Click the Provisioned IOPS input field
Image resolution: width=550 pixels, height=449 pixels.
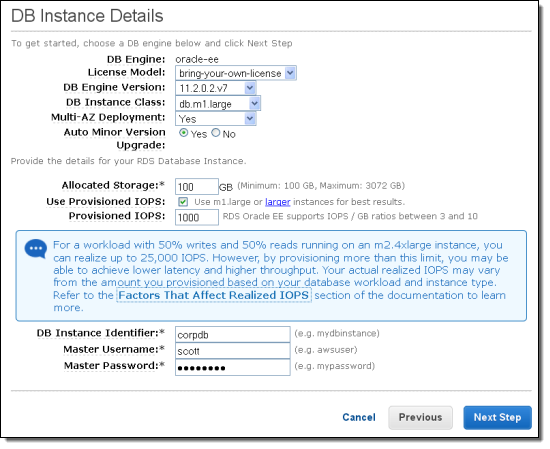click(197, 217)
